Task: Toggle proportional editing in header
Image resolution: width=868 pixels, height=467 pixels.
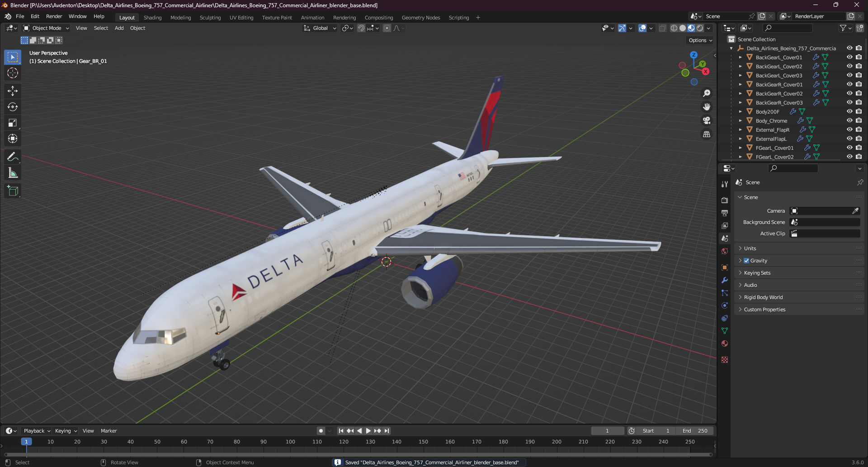Action: (x=387, y=28)
